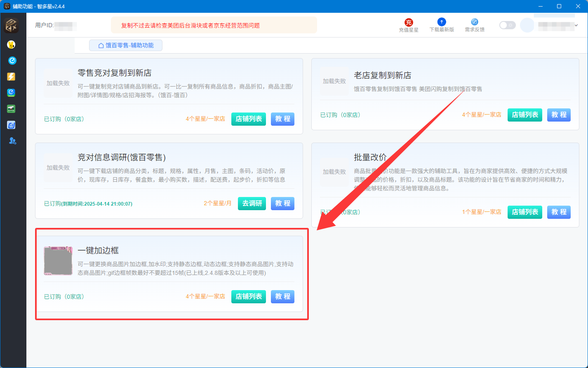Open the blue chart-style sidebar icon
This screenshot has height=368, width=588.
coord(12,125)
